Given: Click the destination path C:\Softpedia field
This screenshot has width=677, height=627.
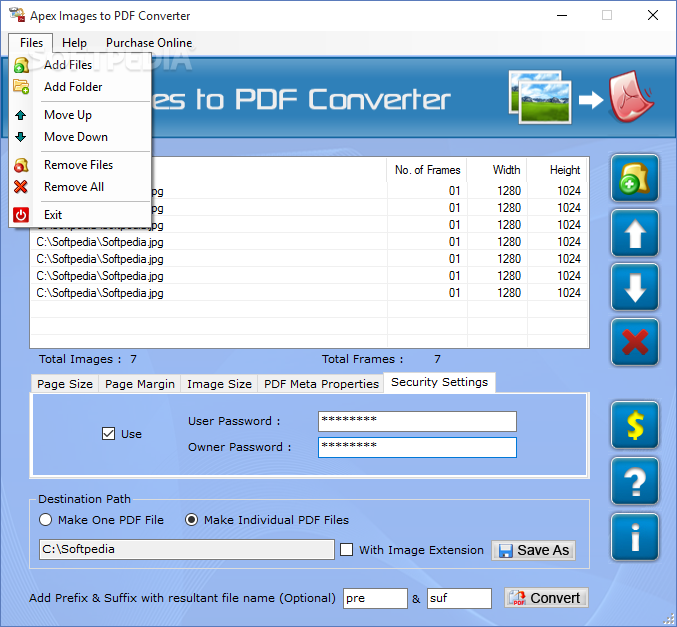Looking at the screenshot, I should 187,549.
